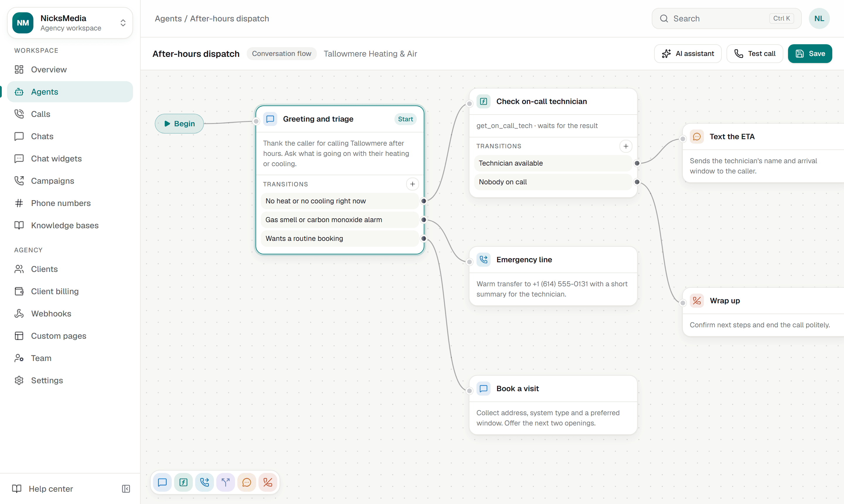Open Overview in the sidebar
The image size is (844, 504).
pos(70,69)
